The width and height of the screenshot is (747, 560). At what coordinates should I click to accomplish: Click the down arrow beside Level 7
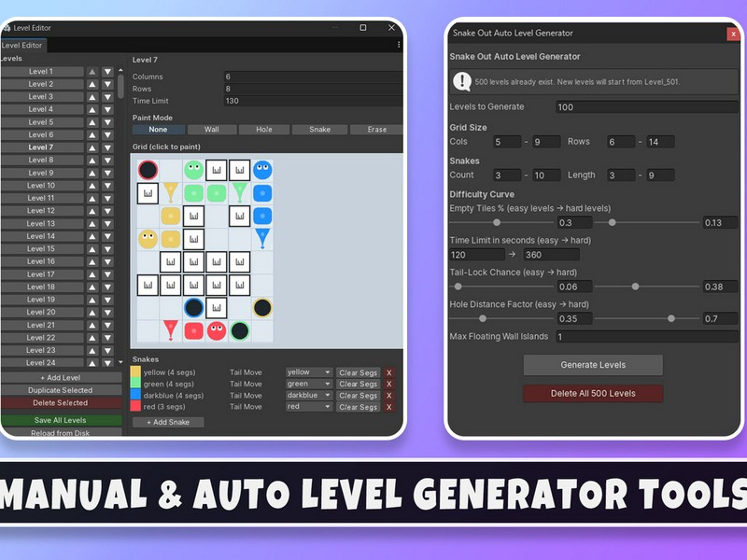click(107, 147)
